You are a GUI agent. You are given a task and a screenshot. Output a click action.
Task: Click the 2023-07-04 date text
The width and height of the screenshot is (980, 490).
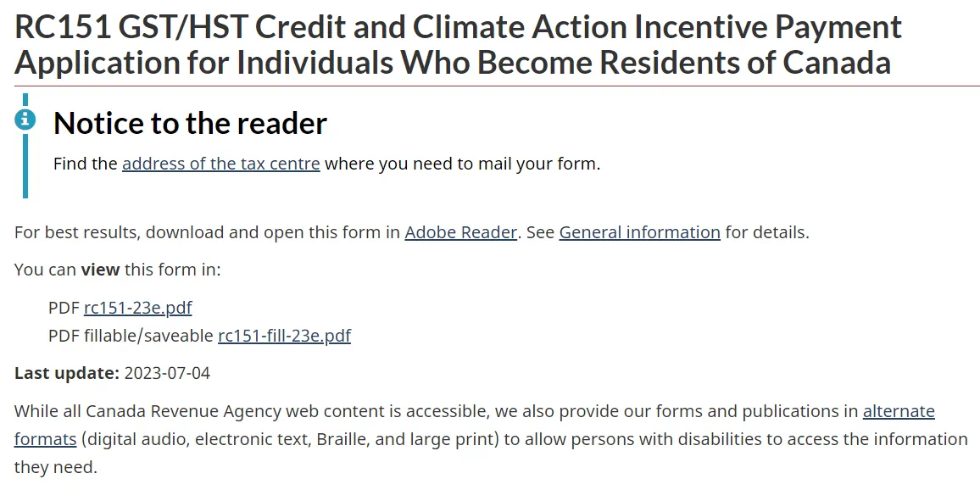click(x=167, y=373)
